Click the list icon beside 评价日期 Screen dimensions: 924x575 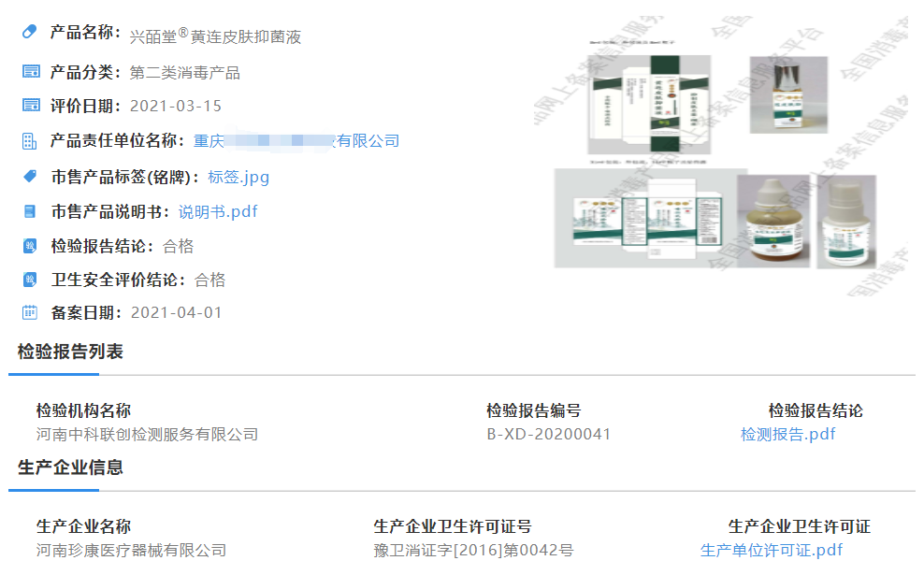click(31, 106)
